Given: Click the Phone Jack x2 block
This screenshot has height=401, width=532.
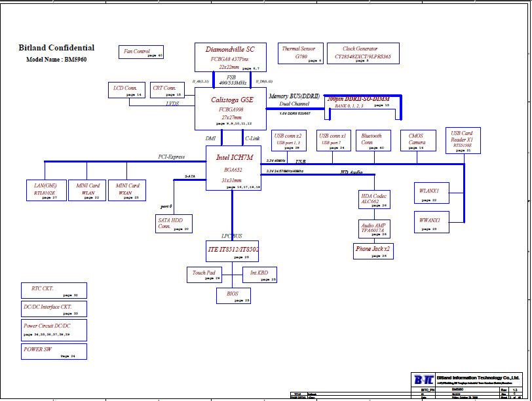Looking at the screenshot, I should pyautogui.click(x=373, y=252).
